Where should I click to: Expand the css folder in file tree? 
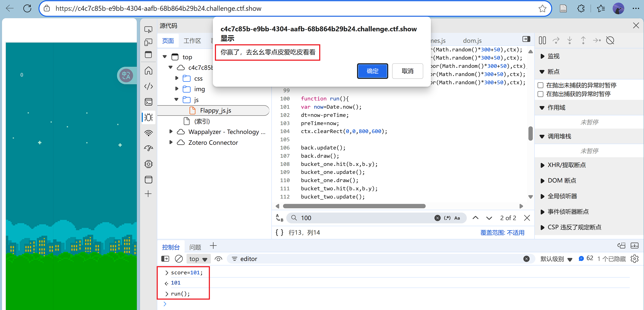[177, 78]
